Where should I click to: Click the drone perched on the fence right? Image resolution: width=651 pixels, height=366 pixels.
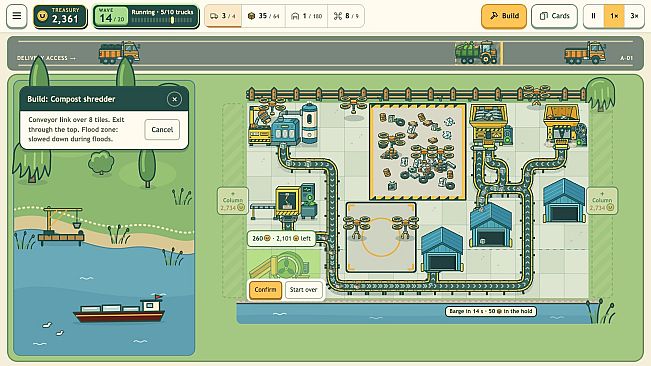click(x=536, y=94)
